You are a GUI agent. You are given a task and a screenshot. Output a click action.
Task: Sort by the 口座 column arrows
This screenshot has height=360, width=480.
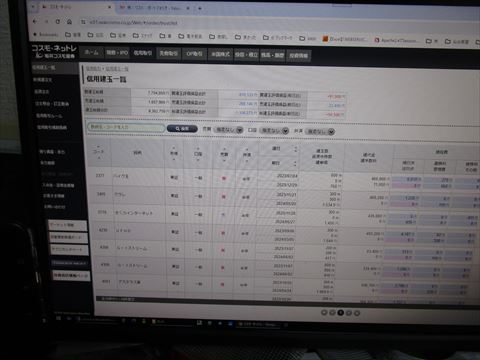[x=198, y=154]
